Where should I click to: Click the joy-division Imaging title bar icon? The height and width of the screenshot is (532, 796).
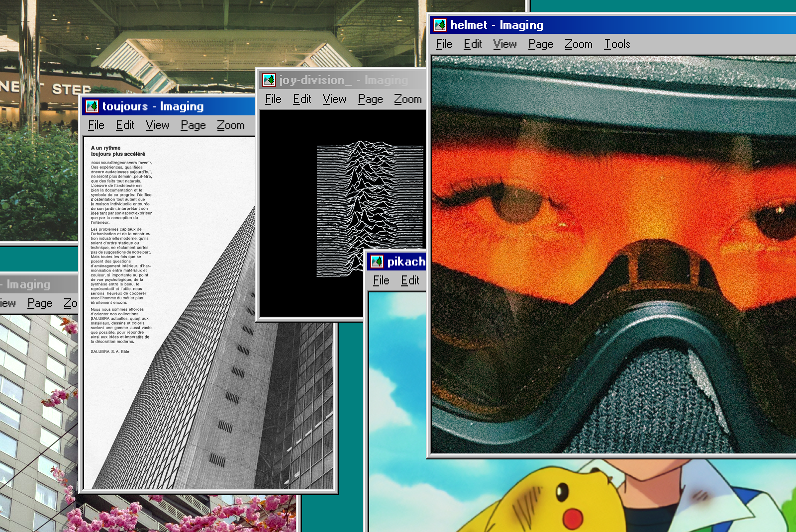[x=269, y=80]
